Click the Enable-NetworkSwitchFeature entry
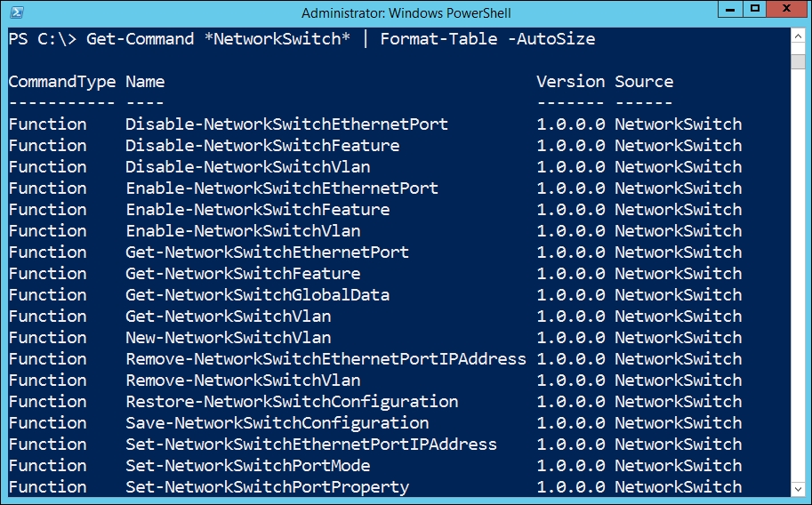Viewport: 812px width, 505px height. click(x=258, y=210)
